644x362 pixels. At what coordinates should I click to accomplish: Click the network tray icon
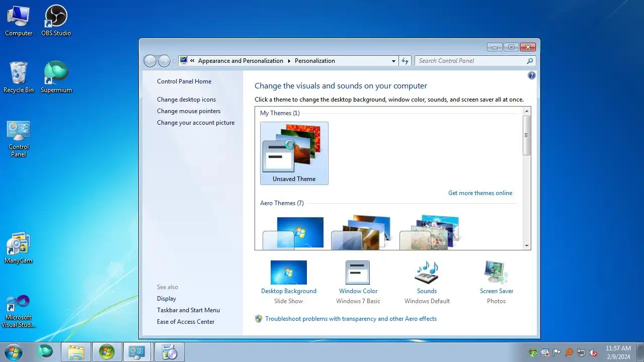pos(581,352)
